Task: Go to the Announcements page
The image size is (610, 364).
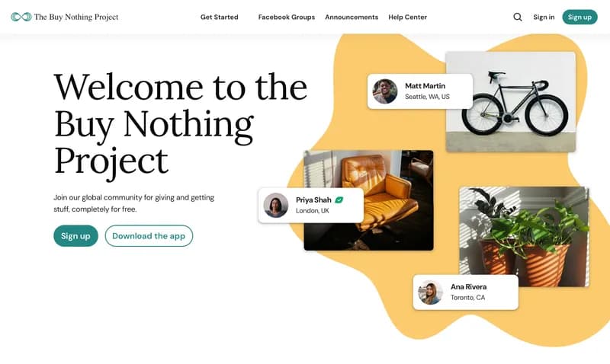Action: [352, 17]
